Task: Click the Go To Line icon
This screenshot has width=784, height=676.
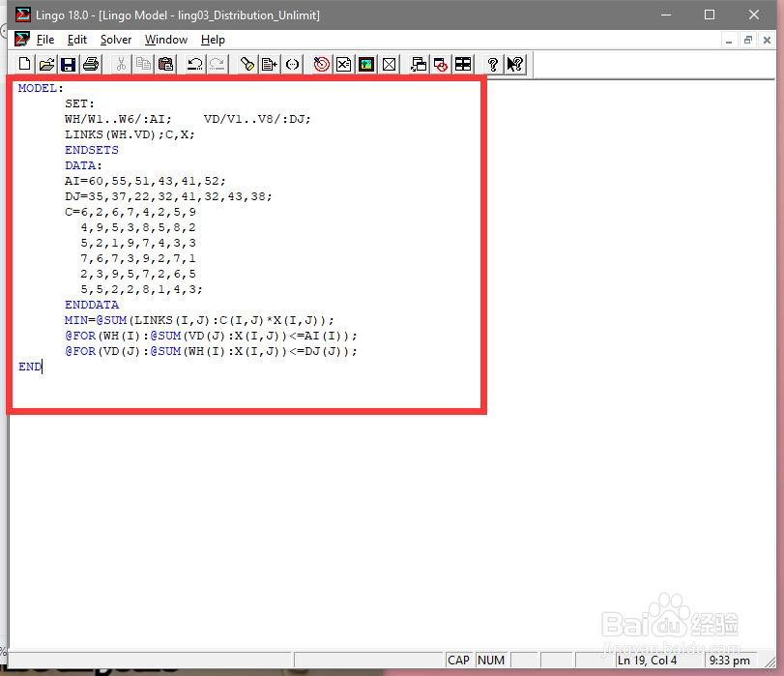Action: 270,64
